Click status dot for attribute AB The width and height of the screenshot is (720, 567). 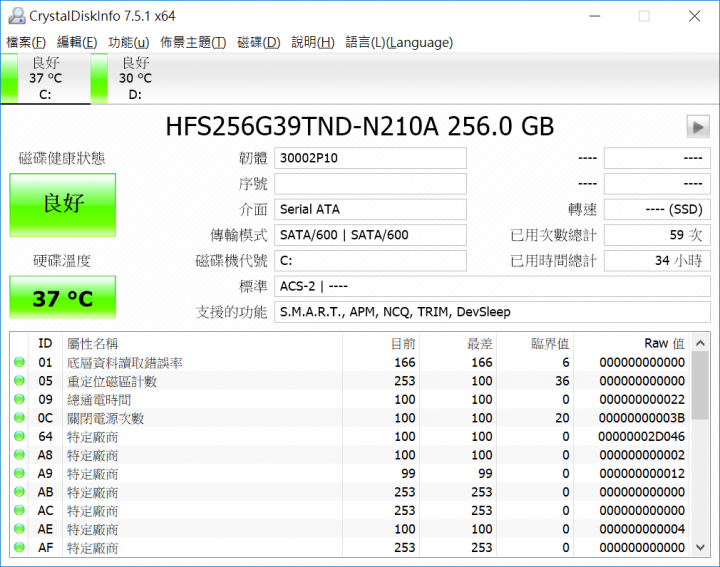[x=19, y=492]
